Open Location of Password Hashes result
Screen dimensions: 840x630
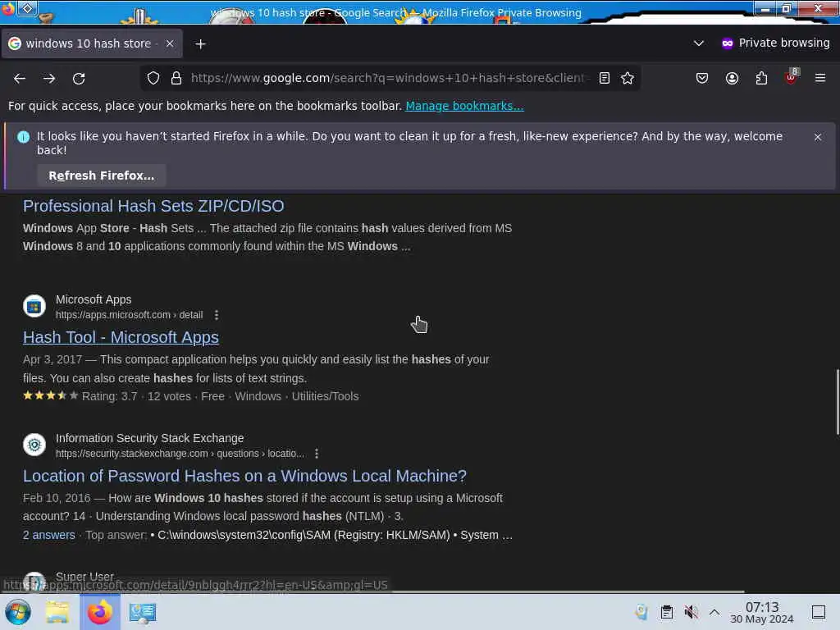(244, 477)
